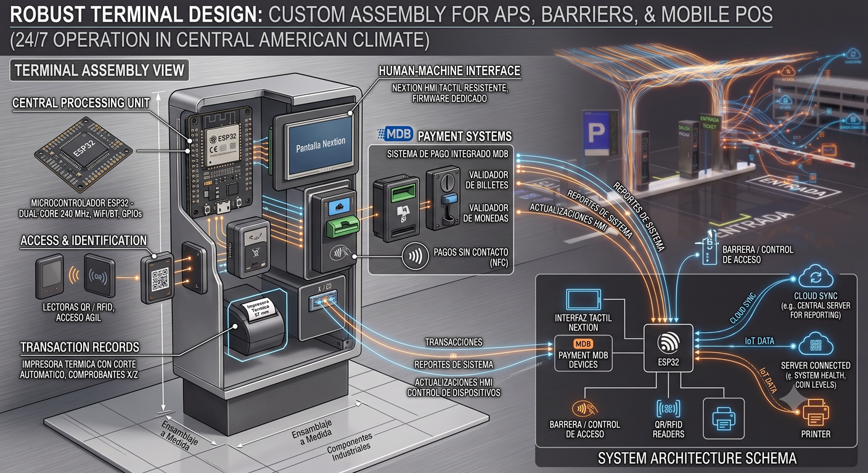This screenshot has height=473, width=868.
Task: Select the TRANSACTION RECORDS heading
Action: [x=80, y=347]
